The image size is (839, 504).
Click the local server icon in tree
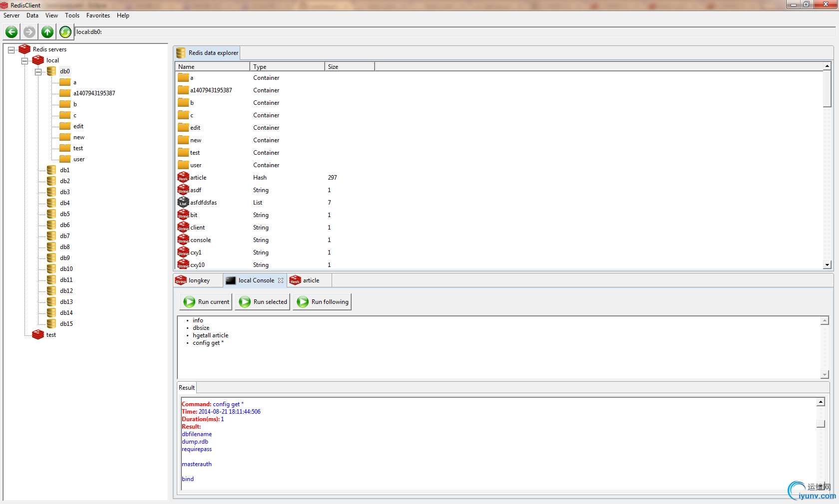[x=38, y=60]
